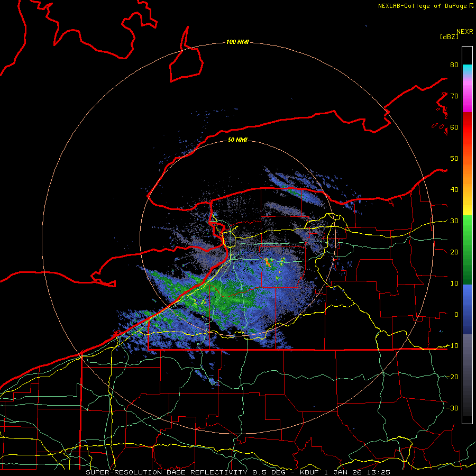Click the 10 dBZ scale value
476x476 pixels.
pyautogui.click(x=454, y=283)
